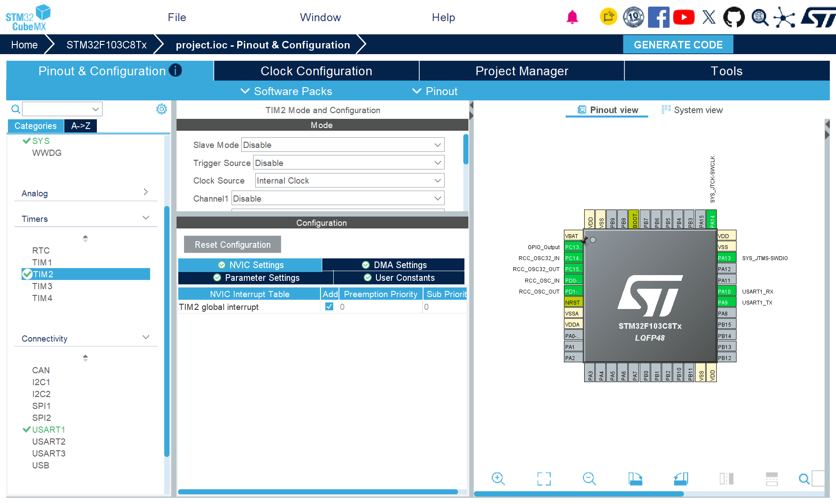
Task: Select TIM3 in the Timers list
Action: [x=42, y=286]
